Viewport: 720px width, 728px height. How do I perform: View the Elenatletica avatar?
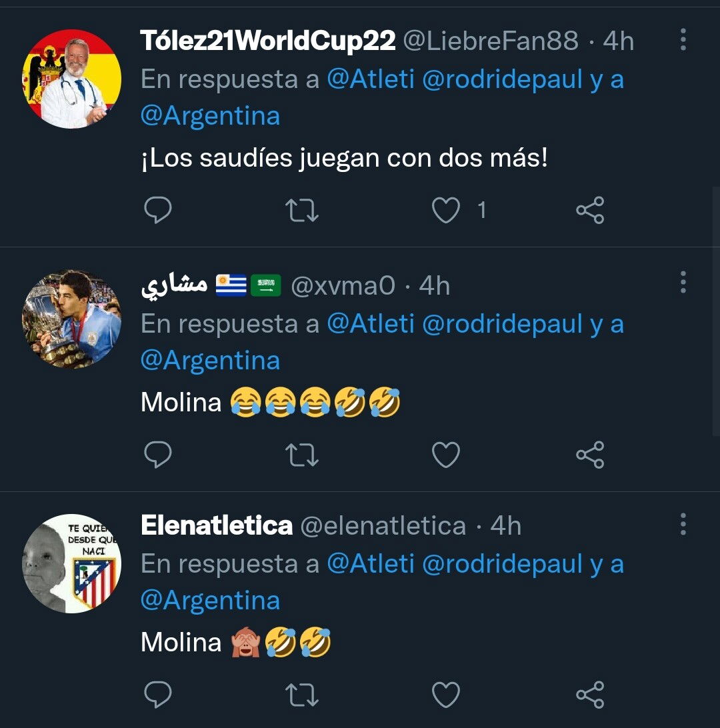tap(71, 563)
